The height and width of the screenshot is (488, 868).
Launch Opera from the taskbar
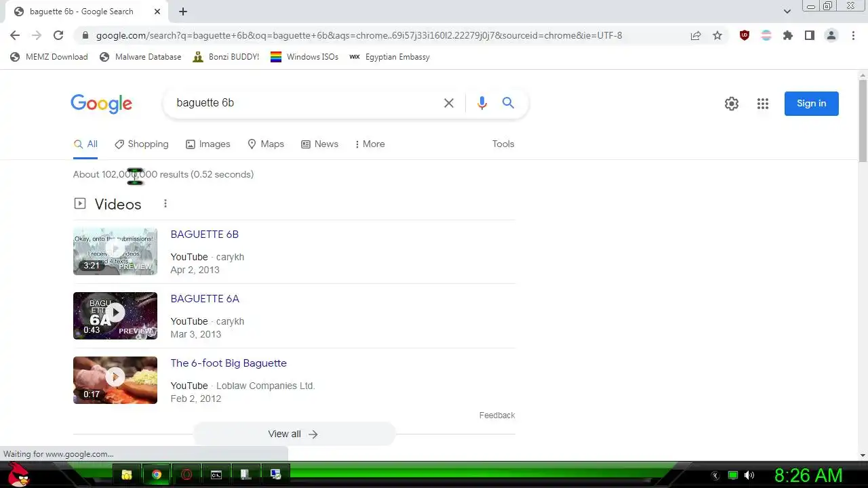click(186, 475)
